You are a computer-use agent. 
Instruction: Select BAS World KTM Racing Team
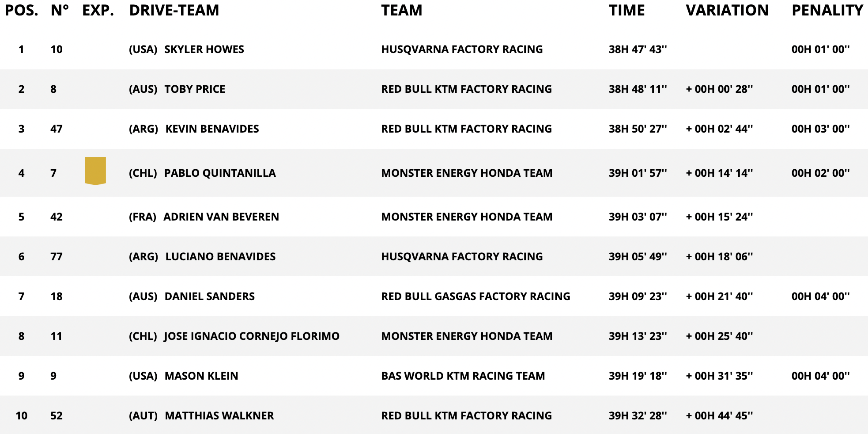(463, 376)
